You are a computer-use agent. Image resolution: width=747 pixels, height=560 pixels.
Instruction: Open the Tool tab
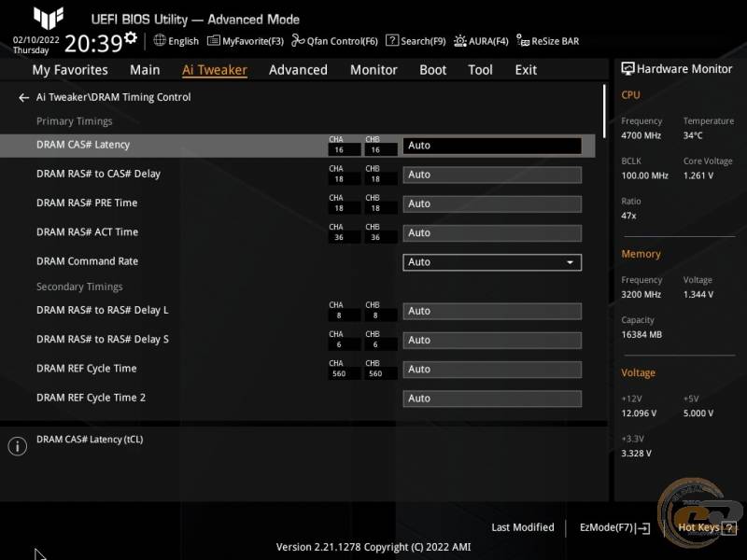pos(480,70)
